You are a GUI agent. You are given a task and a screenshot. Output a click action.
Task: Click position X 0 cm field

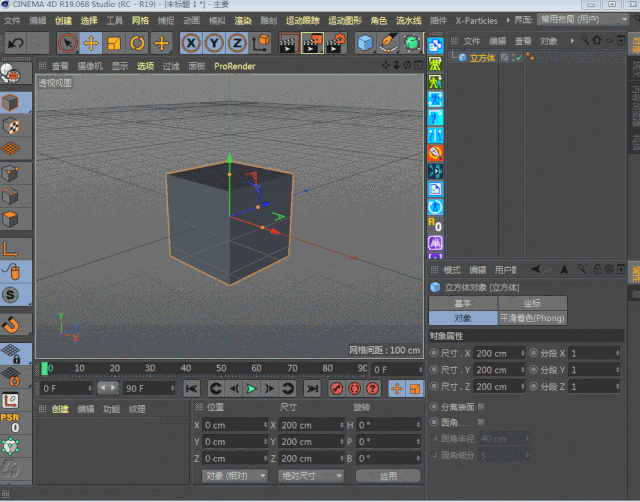(x=235, y=425)
